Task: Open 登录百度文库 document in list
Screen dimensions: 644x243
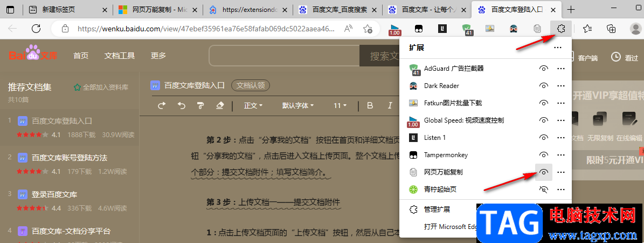Action: click(54, 194)
